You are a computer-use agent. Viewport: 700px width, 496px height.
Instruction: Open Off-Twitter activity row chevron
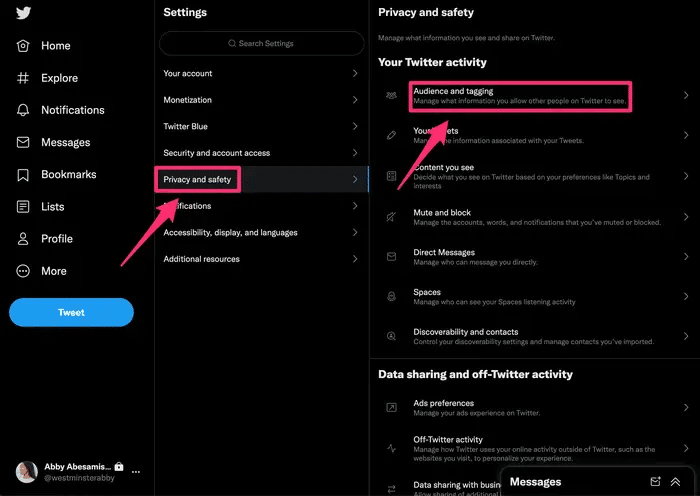click(x=686, y=448)
